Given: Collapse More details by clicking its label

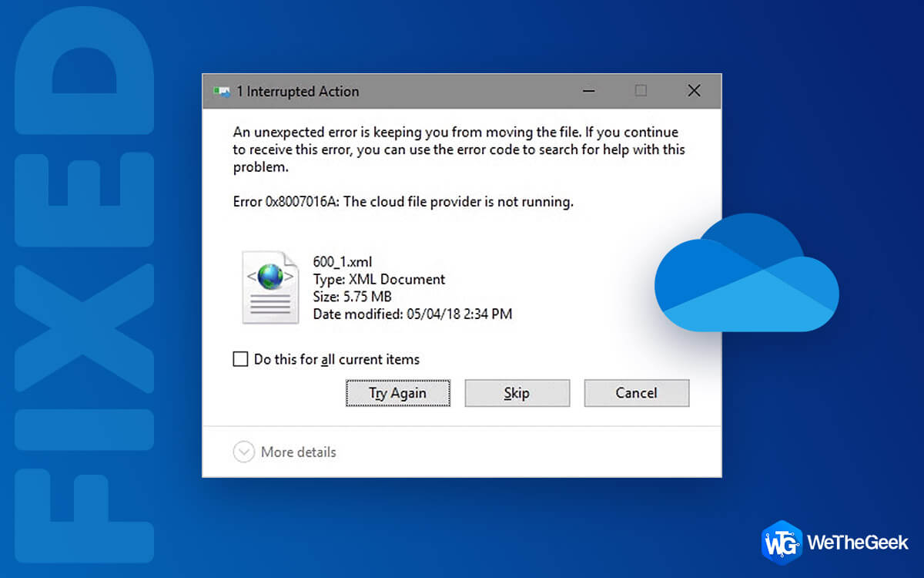Looking at the screenshot, I should click(297, 452).
